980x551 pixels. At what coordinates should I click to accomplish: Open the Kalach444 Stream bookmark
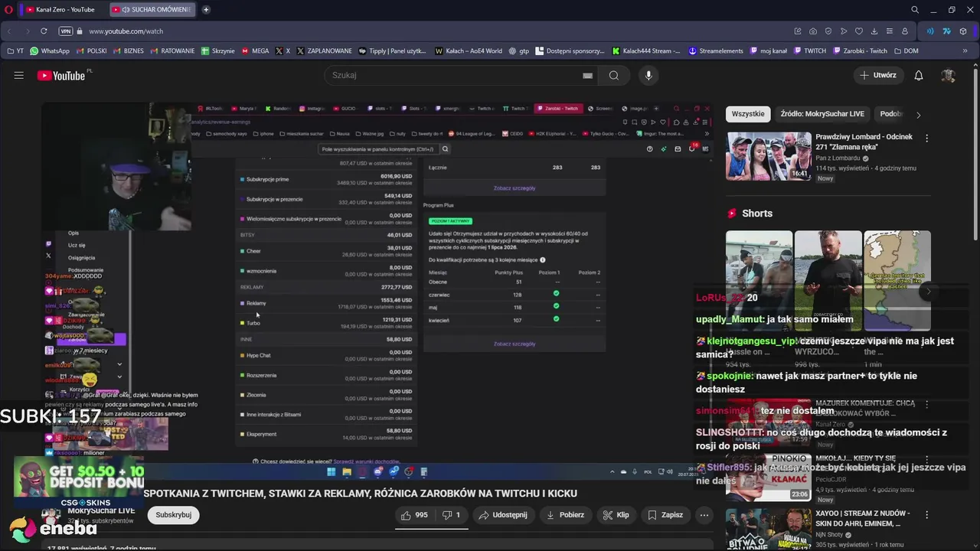pyautogui.click(x=646, y=51)
